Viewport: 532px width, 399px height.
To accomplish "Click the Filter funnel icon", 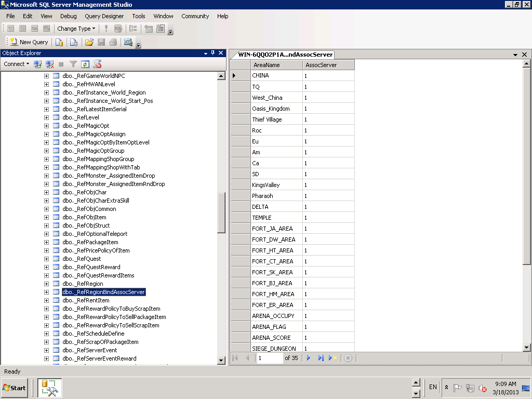I will pyautogui.click(x=73, y=64).
